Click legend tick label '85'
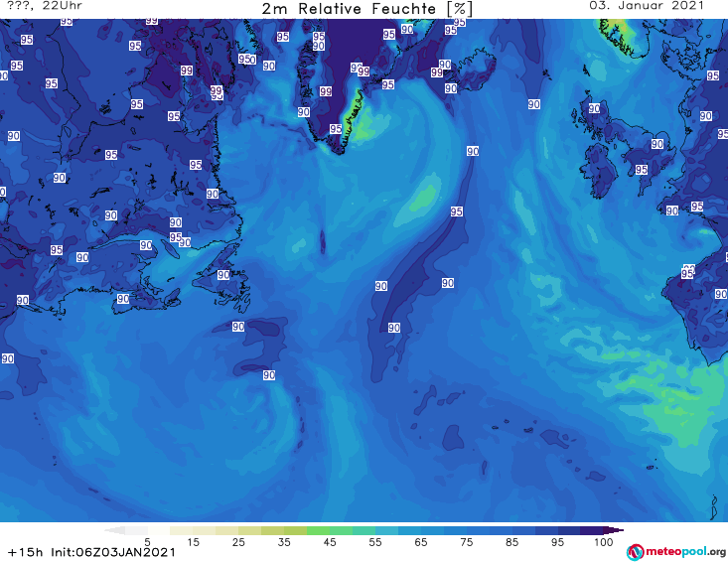Image resolution: width=728 pixels, height=562 pixels. point(511,541)
